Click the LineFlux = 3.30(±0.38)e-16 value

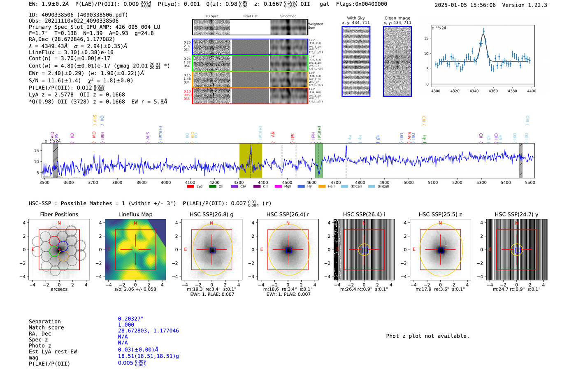point(71,53)
